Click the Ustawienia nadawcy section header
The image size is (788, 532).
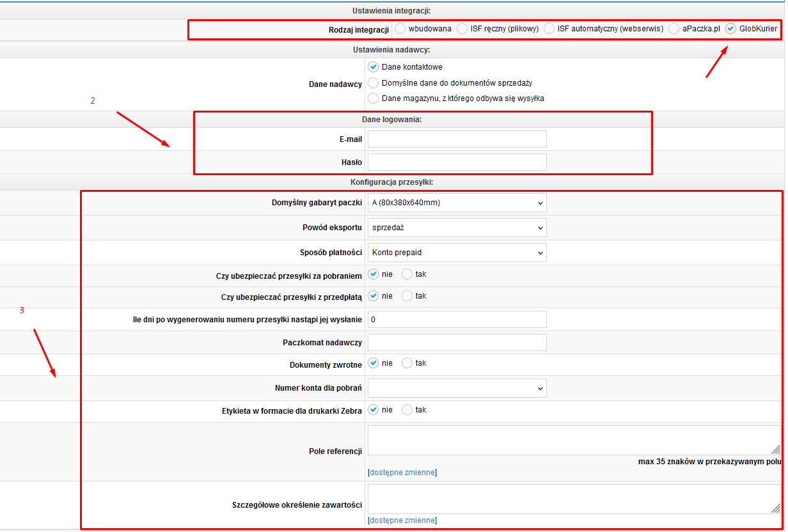coord(391,50)
